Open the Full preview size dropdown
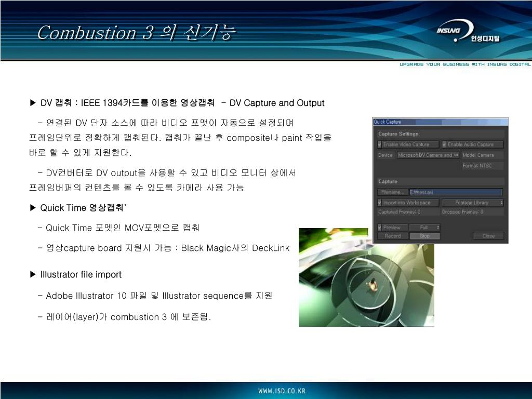The height and width of the screenshot is (399, 532). (425, 228)
